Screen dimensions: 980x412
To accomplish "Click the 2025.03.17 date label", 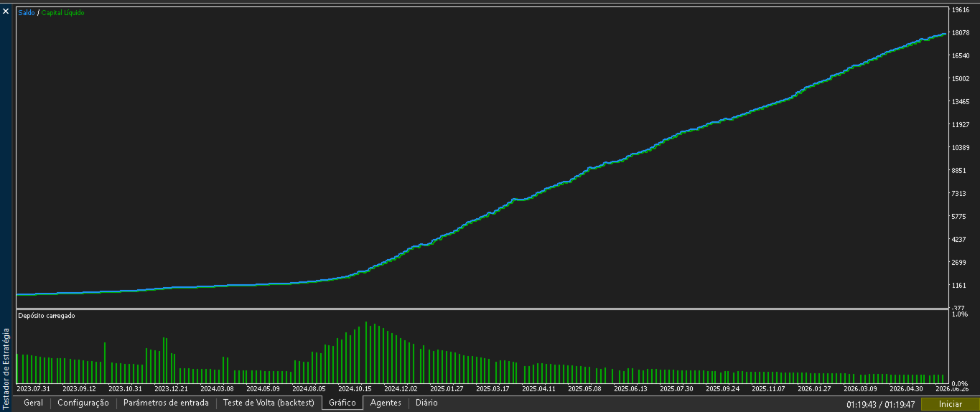I will 493,389.
